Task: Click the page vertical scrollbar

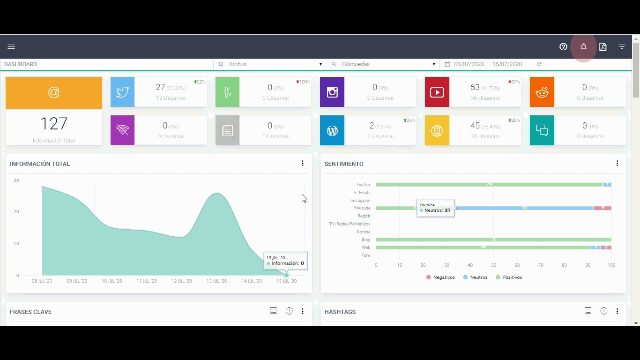Action: [x=636, y=180]
